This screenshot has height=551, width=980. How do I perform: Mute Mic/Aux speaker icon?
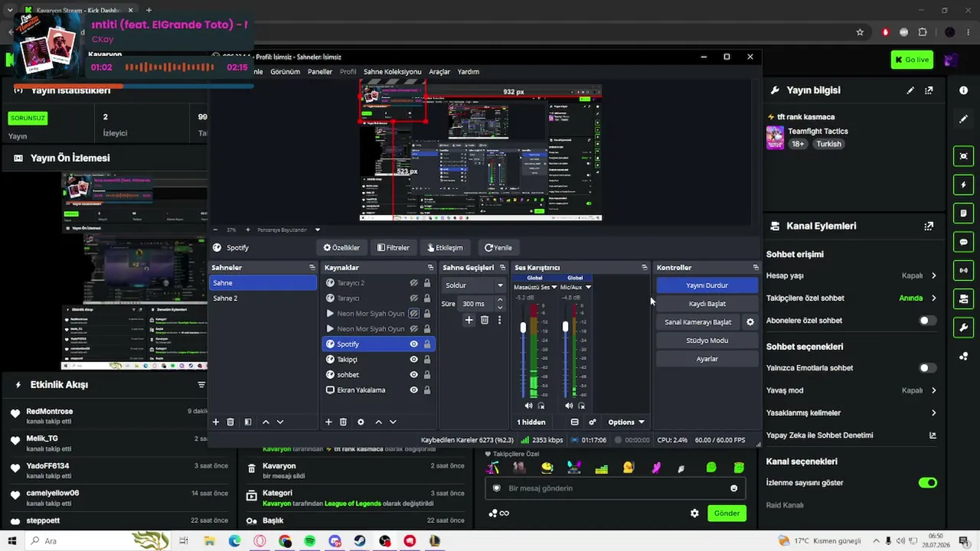568,406
